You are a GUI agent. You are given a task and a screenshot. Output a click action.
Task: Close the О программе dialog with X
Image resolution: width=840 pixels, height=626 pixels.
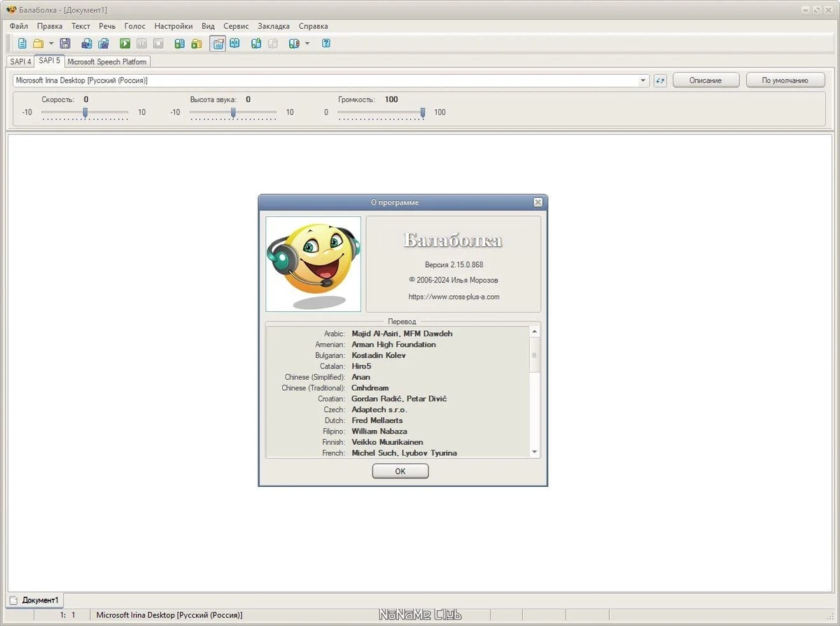(x=538, y=202)
